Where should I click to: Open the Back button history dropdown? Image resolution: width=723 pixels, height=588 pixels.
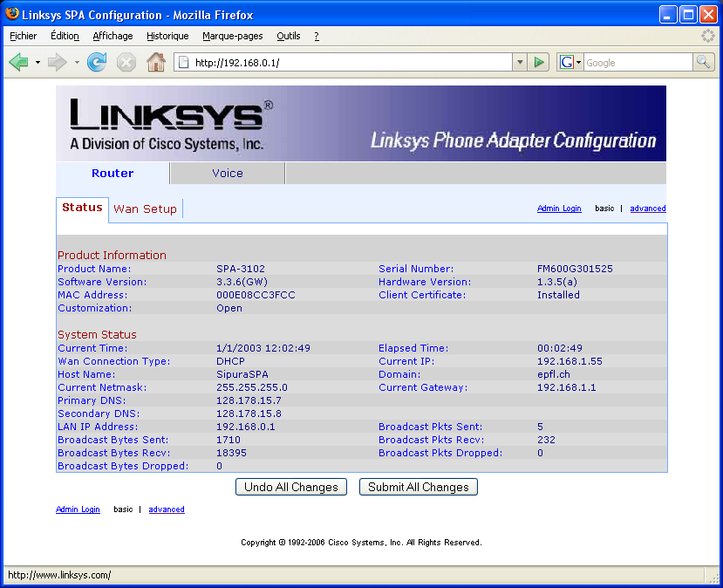click(38, 62)
